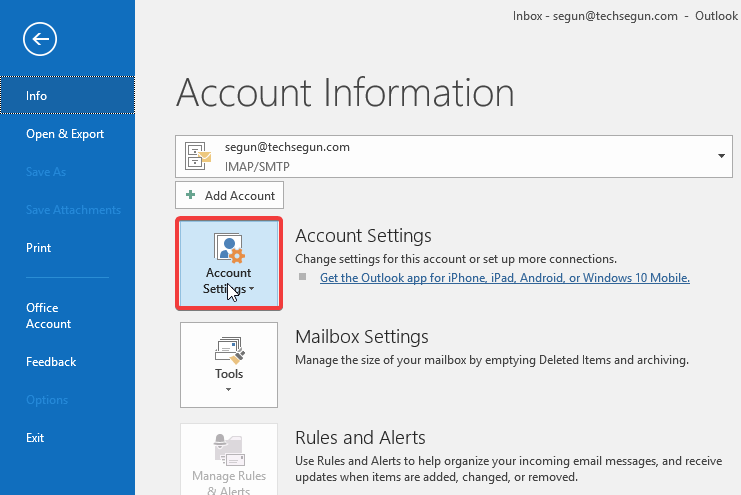Open the Account Settings dropdown button

pyautogui.click(x=229, y=263)
